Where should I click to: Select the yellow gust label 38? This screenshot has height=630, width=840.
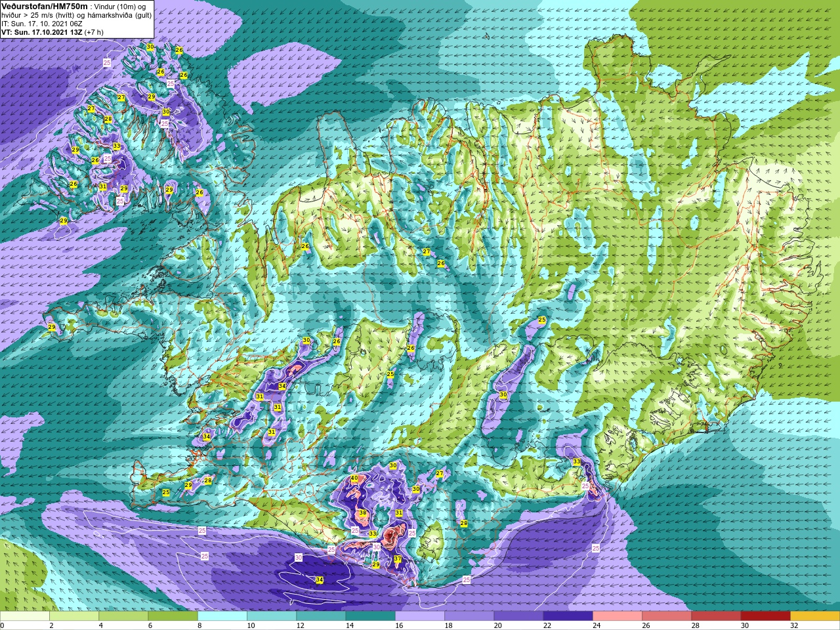[x=363, y=513]
